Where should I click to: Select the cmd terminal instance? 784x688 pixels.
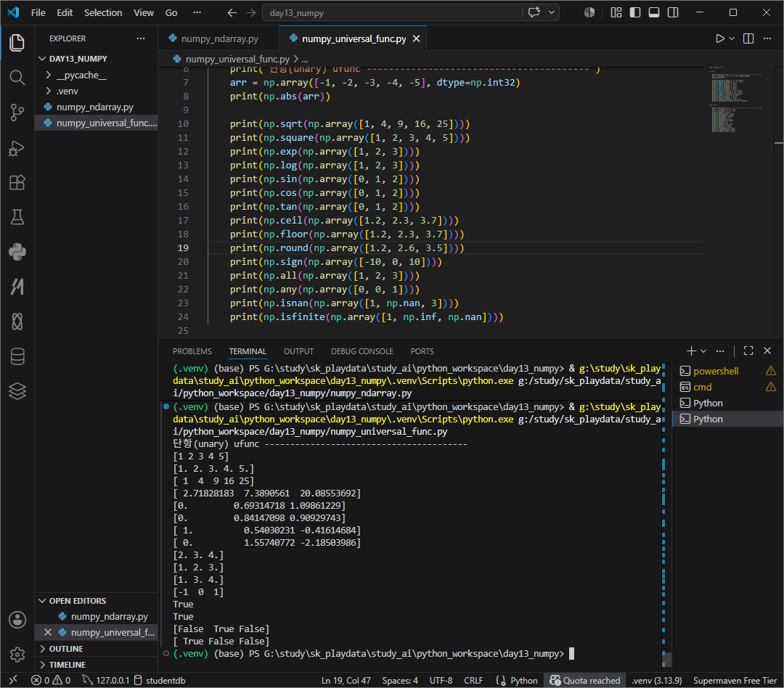tap(728, 387)
